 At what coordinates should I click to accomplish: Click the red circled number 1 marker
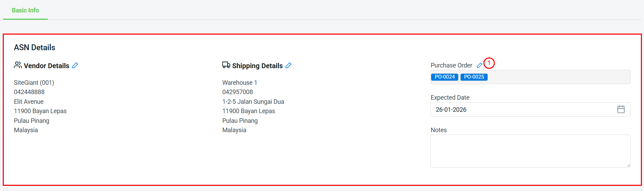click(x=489, y=63)
